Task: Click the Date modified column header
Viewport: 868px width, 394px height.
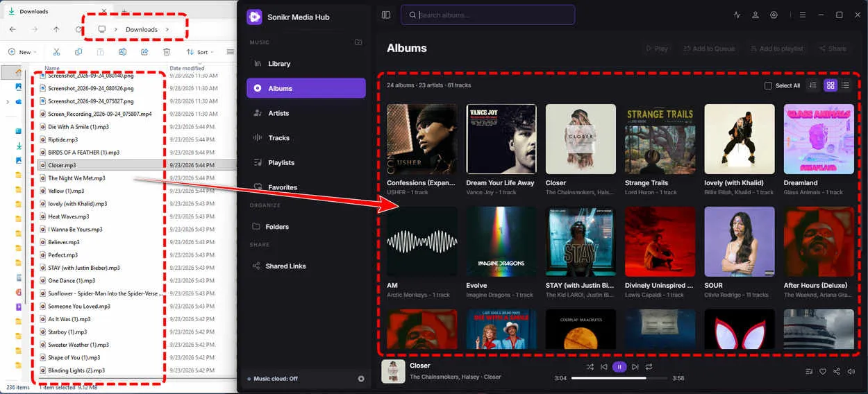Action: (187, 68)
